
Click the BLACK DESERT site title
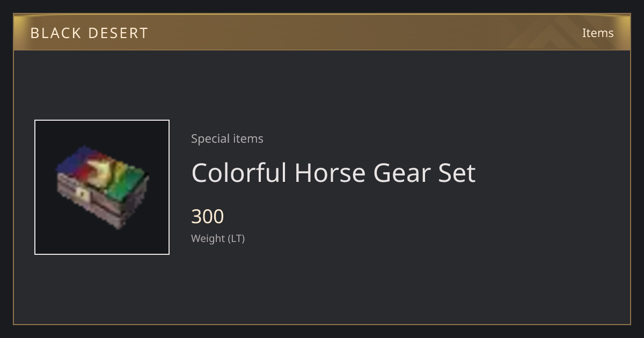click(x=89, y=33)
